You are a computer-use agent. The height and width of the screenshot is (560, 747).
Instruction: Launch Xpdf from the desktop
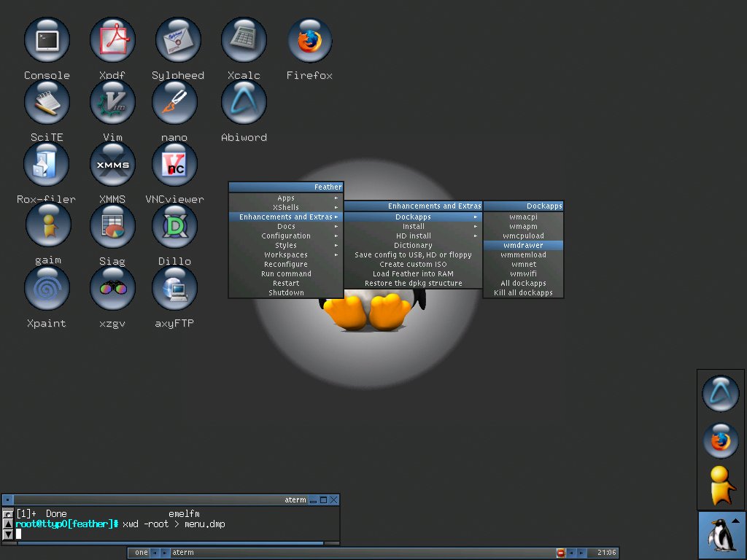(112, 40)
